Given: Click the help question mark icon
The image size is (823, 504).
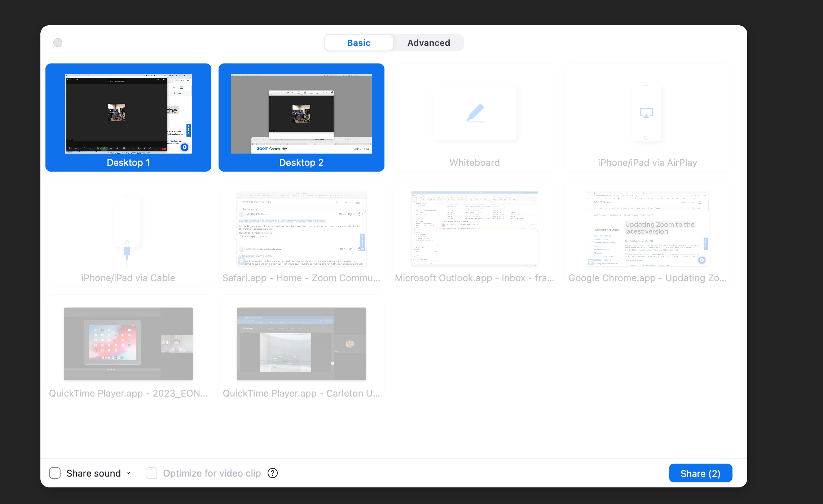Looking at the screenshot, I should pos(273,473).
